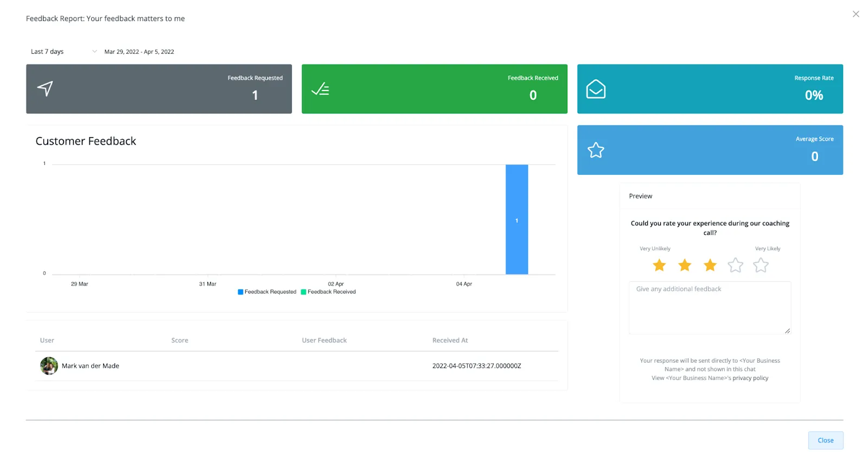This screenshot has height=462, width=868.
Task: Click the Give any additional feedback text box
Action: click(x=710, y=308)
